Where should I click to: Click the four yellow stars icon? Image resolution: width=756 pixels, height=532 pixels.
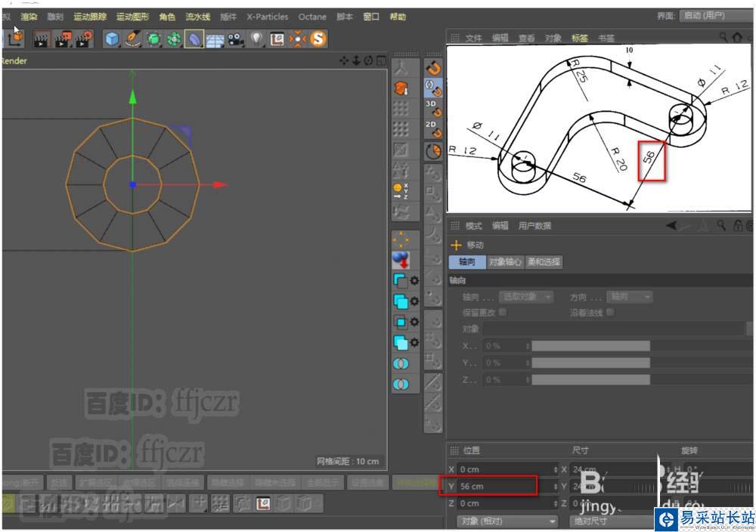pos(401,240)
